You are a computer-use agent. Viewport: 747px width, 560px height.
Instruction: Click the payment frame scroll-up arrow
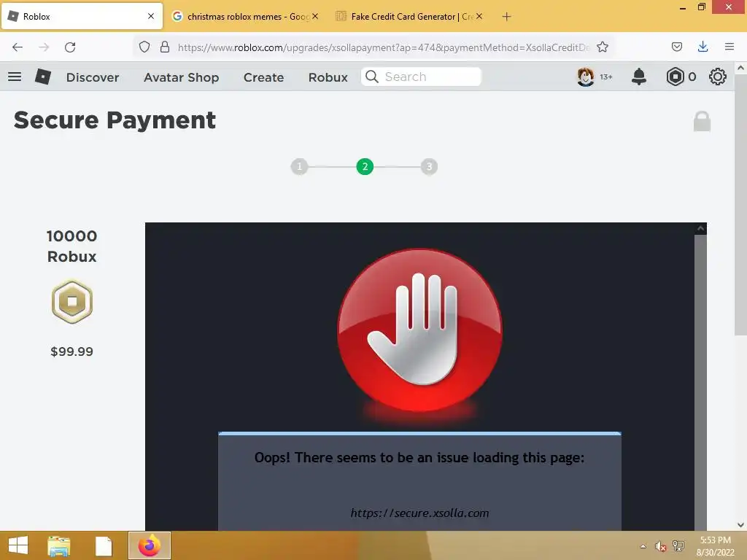pos(700,228)
